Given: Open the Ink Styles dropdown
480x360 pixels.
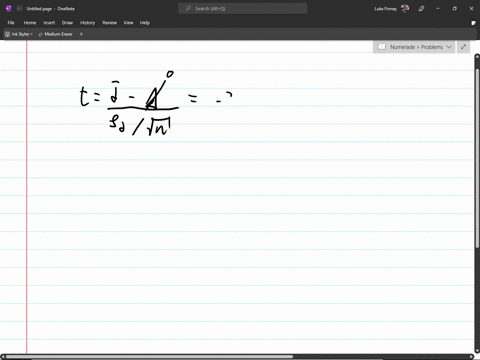Looking at the screenshot, I should (x=19, y=34).
